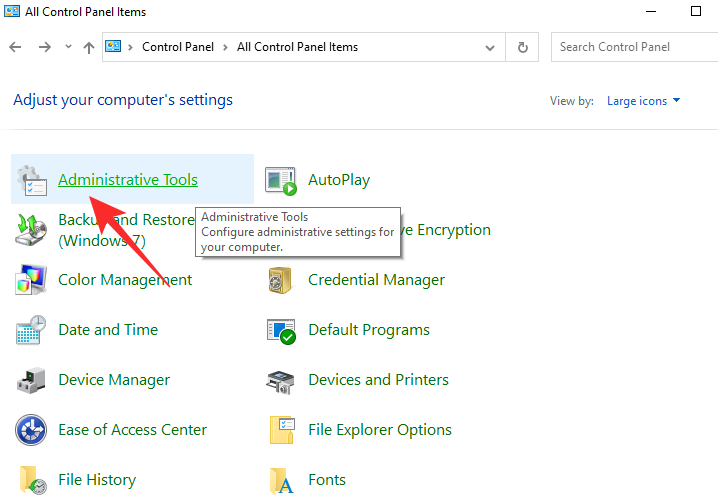Go up one folder level

[x=89, y=47]
